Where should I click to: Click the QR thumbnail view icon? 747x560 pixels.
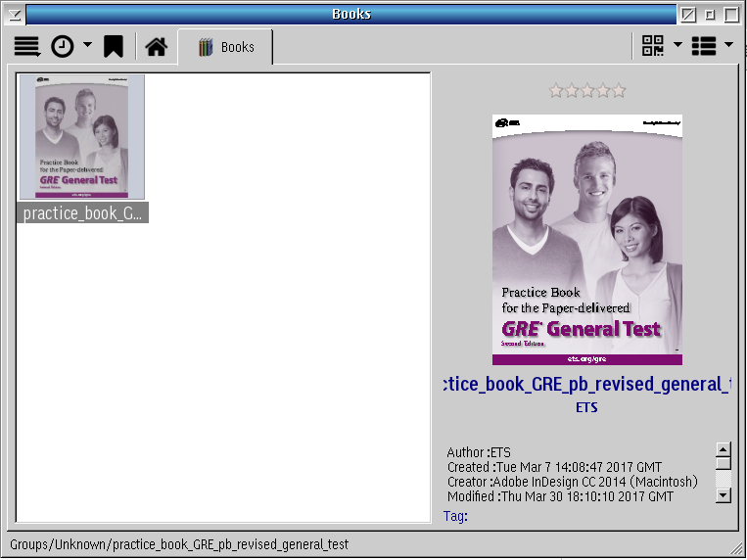(652, 46)
